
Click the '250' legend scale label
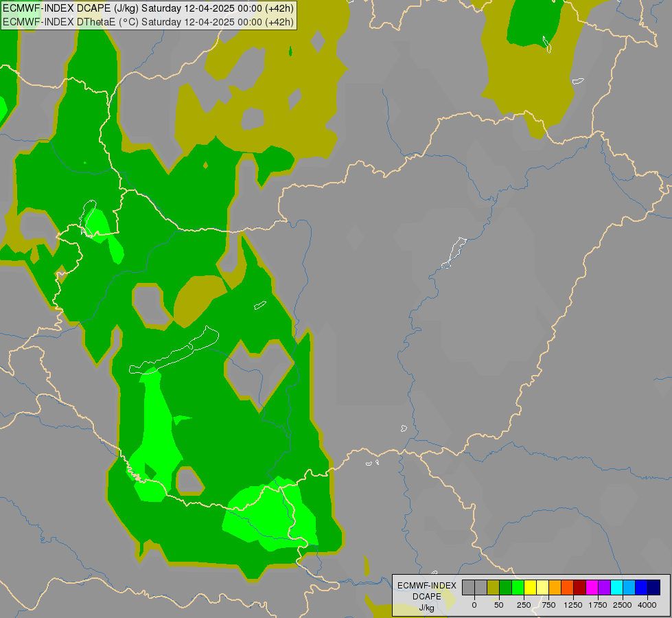(524, 605)
